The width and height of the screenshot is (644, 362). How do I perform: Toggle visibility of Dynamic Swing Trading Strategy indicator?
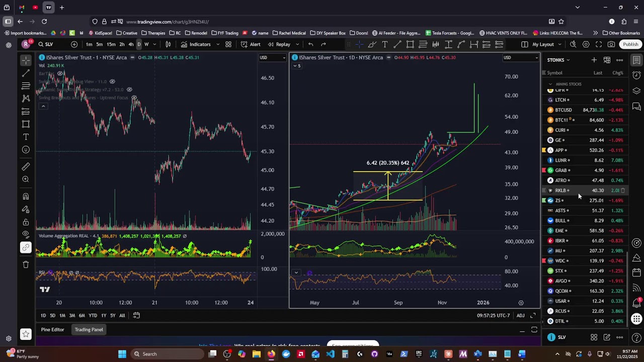click(129, 89)
